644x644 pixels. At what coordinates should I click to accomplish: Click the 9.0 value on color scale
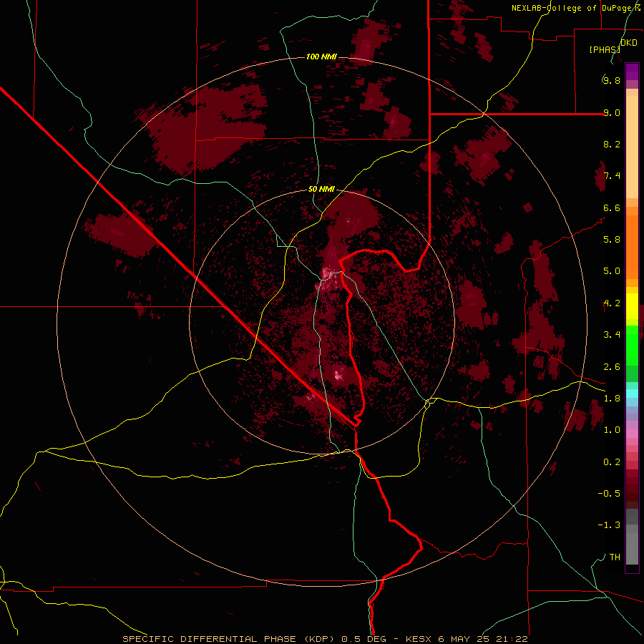click(612, 112)
